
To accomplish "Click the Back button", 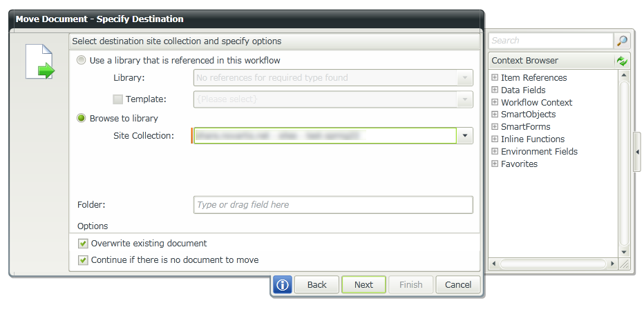I will [x=316, y=284].
